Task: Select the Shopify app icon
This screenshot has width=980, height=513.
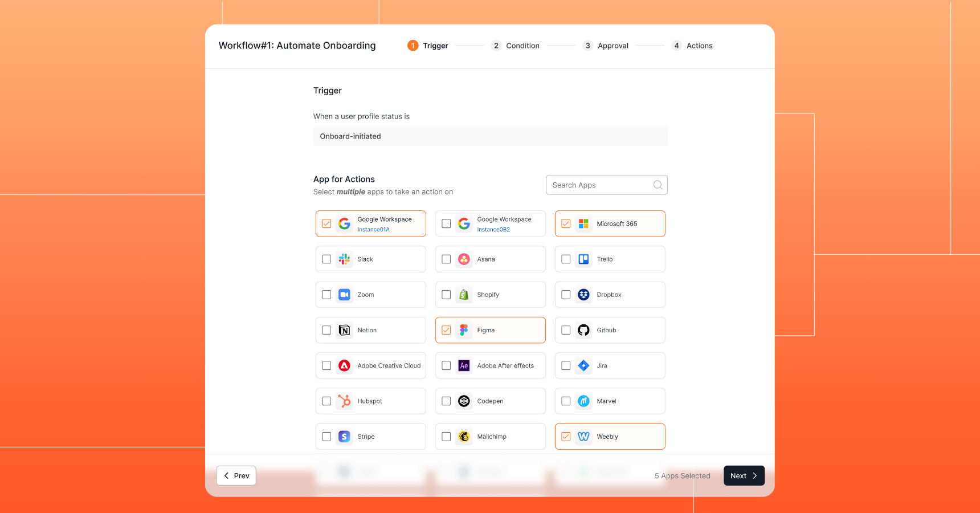Action: 464,294
